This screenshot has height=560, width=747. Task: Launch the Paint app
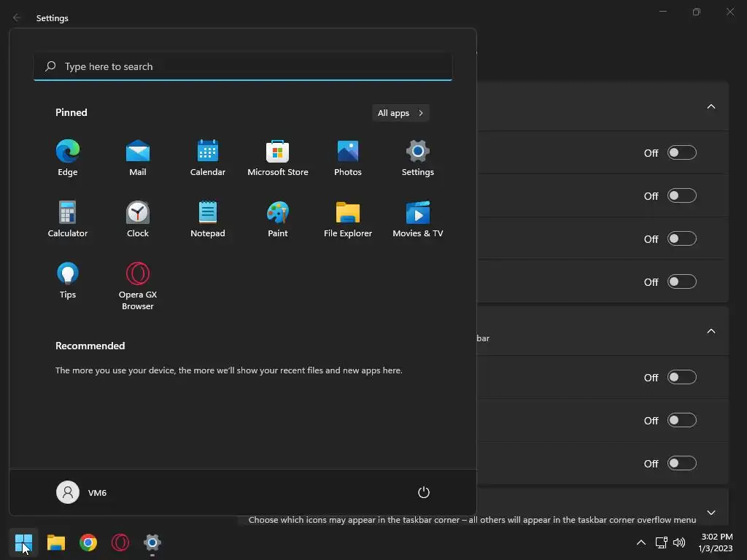coord(278,219)
